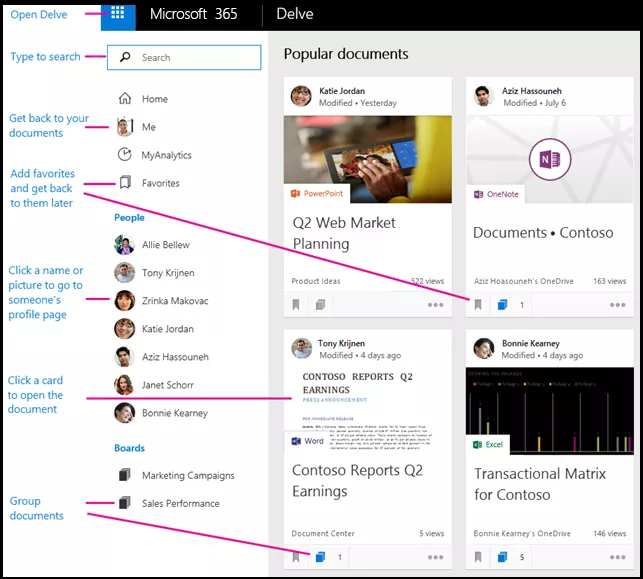Expand ellipsis menu on Transactional Matrix card
Image resolution: width=643 pixels, height=579 pixels.
pyautogui.click(x=617, y=557)
